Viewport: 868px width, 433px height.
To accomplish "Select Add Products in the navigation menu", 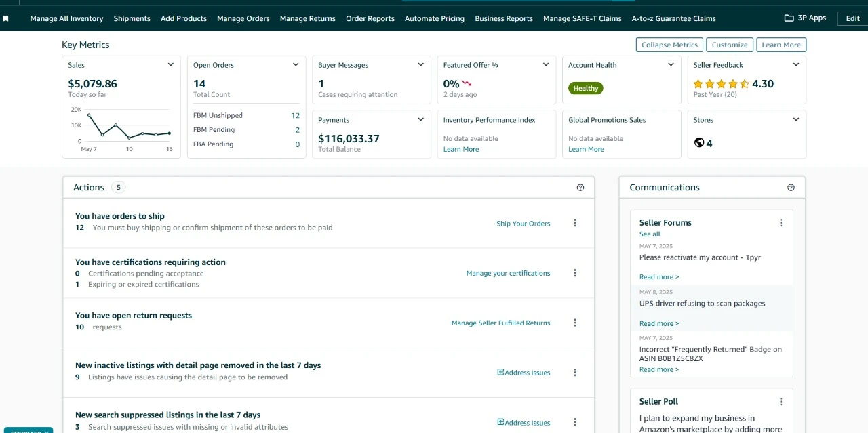I will [183, 18].
